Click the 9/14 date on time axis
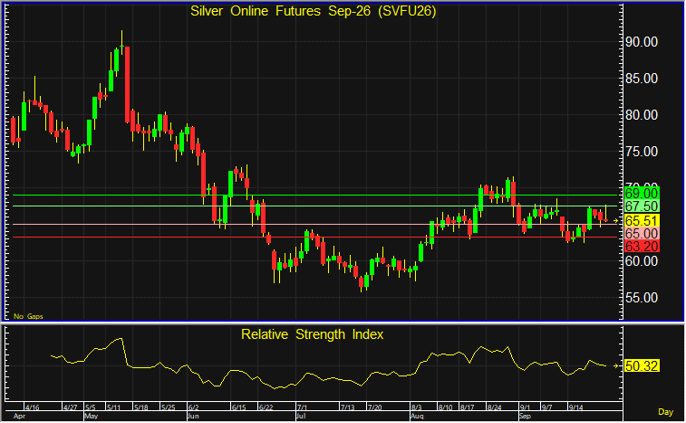Viewport: 686px width, 423px height. coord(576,407)
